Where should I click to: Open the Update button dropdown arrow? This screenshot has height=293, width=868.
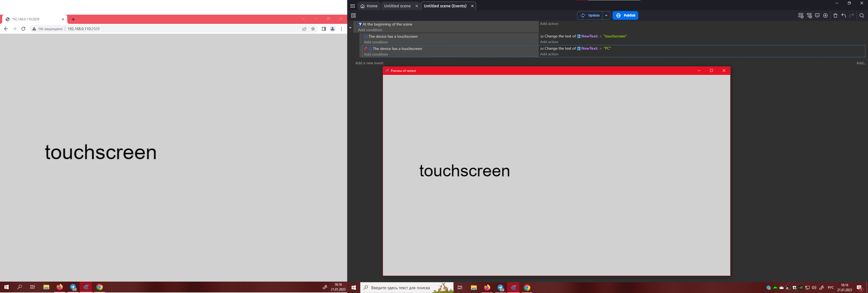coord(606,15)
